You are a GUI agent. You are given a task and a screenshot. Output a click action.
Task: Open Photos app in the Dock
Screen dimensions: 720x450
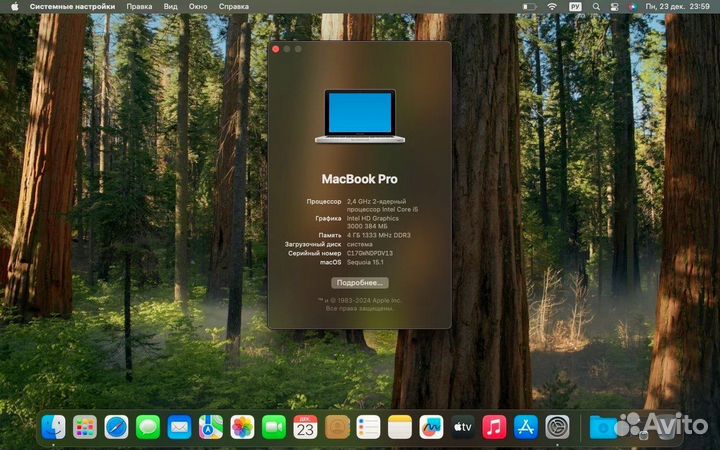point(242,427)
